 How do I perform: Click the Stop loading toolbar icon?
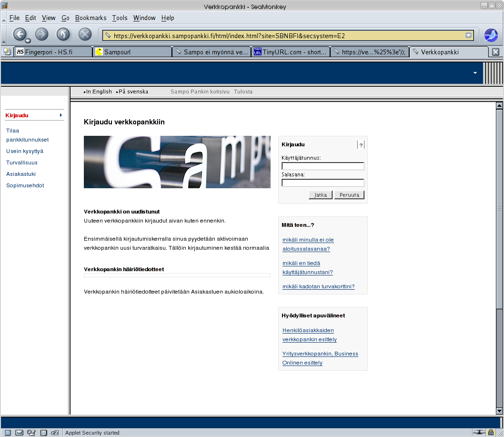pyautogui.click(x=85, y=34)
